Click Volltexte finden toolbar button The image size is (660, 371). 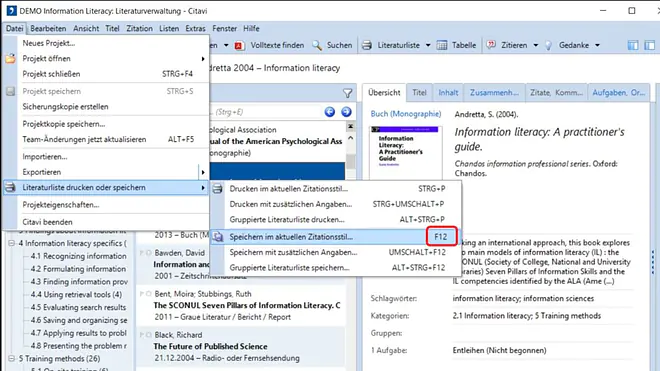269,45
